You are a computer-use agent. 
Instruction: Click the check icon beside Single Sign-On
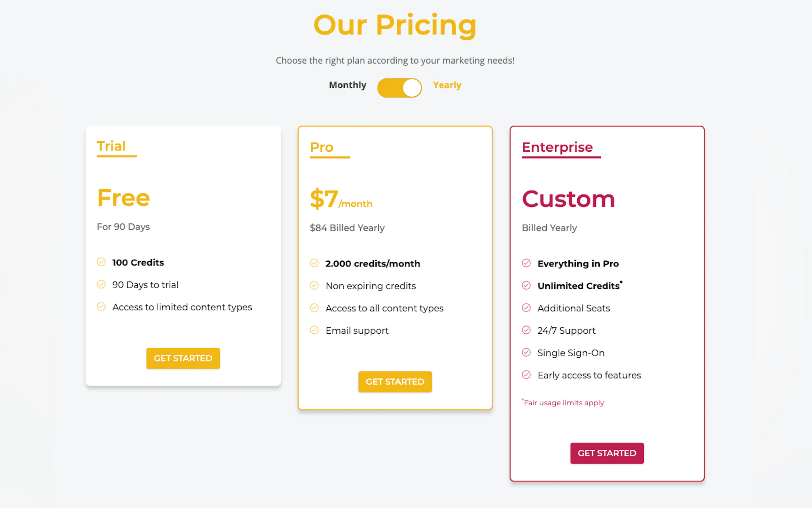(x=526, y=353)
